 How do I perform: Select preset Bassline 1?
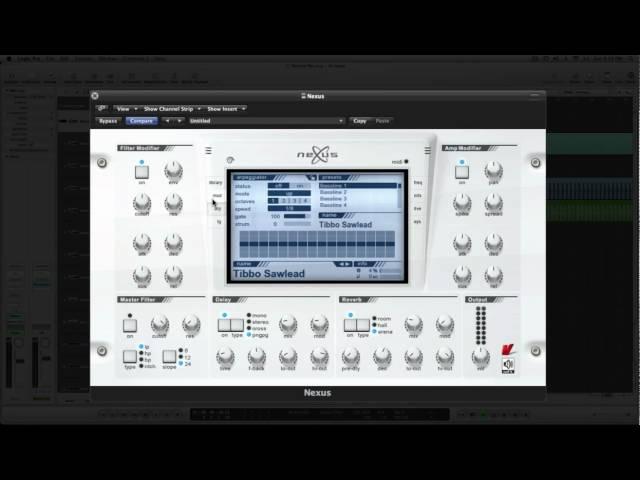[358, 186]
